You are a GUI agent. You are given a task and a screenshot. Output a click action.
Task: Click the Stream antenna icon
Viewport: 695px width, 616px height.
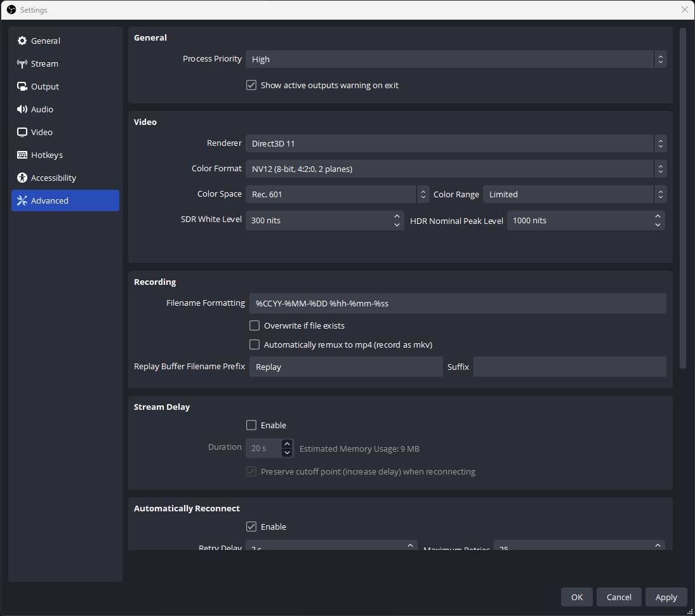point(22,63)
